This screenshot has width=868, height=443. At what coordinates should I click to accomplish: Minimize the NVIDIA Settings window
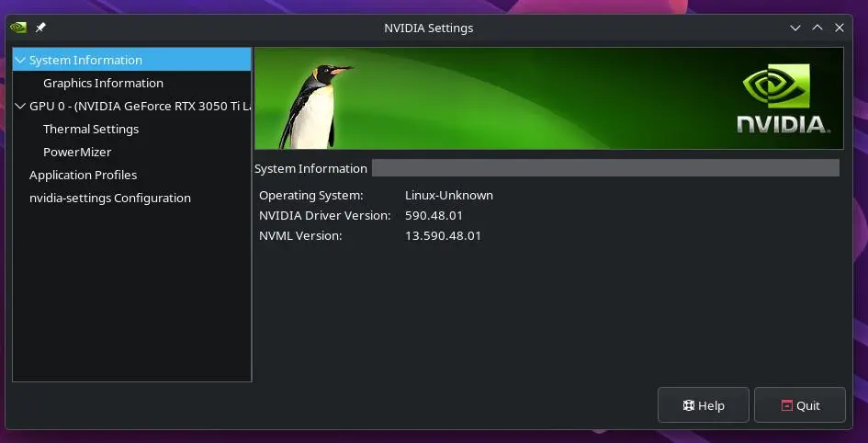[x=795, y=28]
